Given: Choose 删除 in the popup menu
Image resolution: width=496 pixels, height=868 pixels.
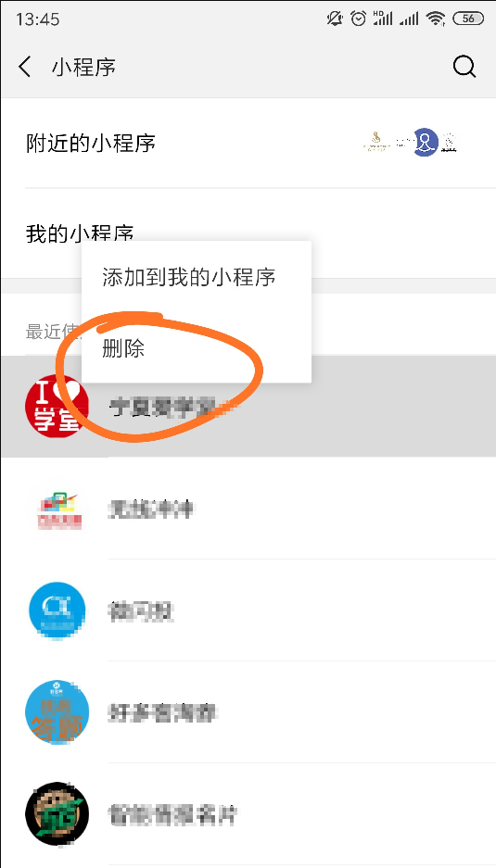Looking at the screenshot, I should coord(123,348).
